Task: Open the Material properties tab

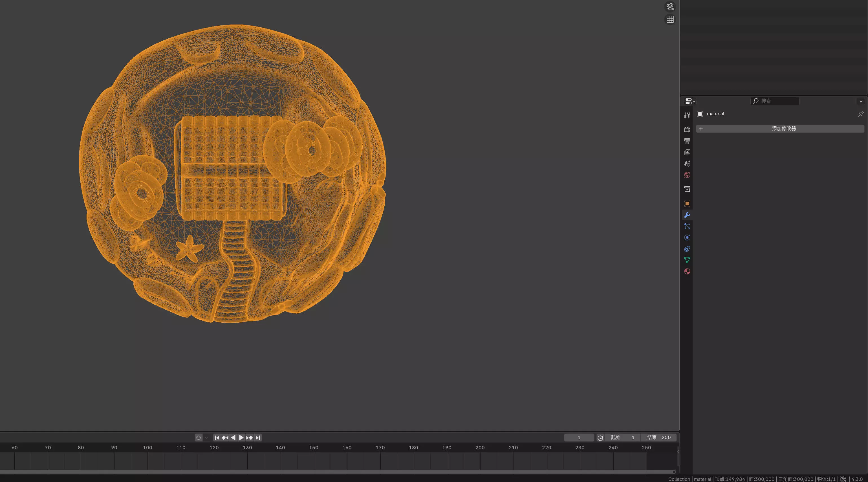Action: click(687, 271)
